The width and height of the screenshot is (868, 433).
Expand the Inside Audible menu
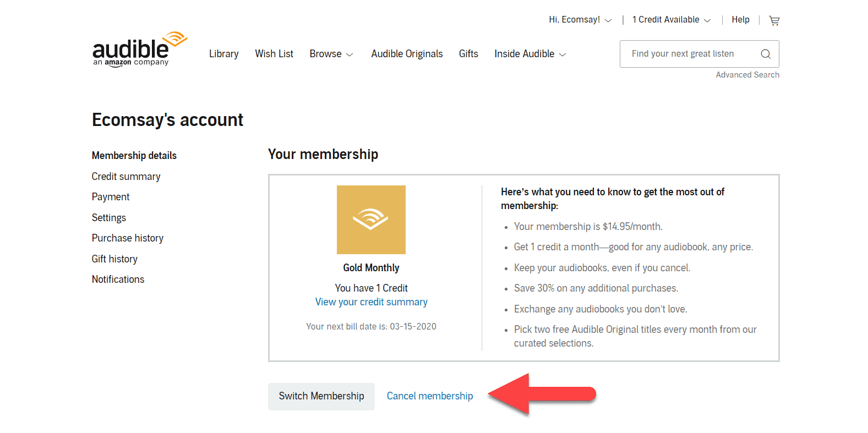click(529, 54)
